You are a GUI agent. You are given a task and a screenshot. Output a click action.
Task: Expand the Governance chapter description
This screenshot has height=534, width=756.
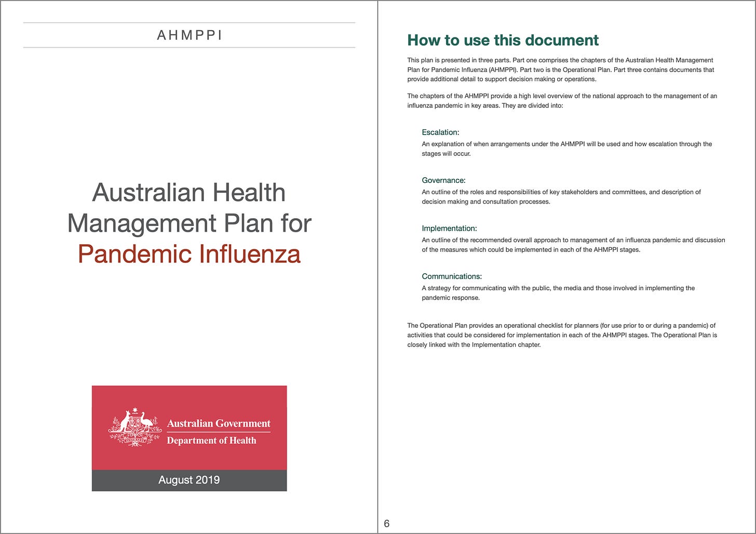(x=561, y=196)
